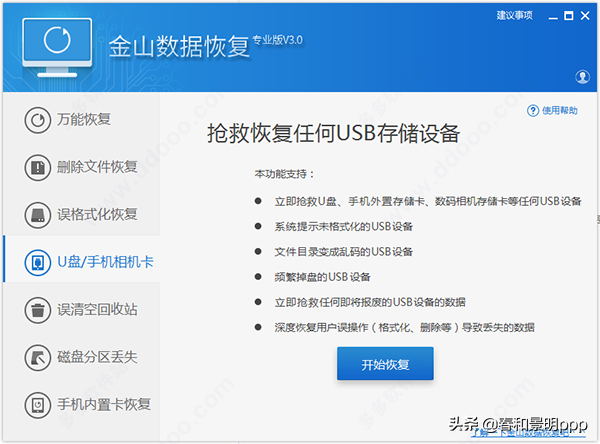The width and height of the screenshot is (600, 444).
Task: Click text 系统提示未格式化的USB设备
Action: click(x=343, y=227)
